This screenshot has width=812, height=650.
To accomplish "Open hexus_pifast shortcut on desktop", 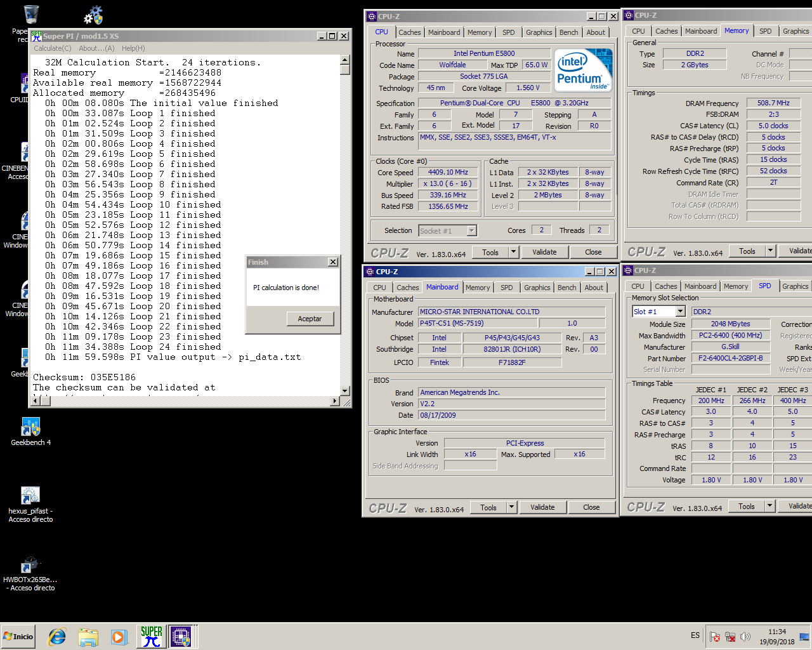I will click(30, 505).
